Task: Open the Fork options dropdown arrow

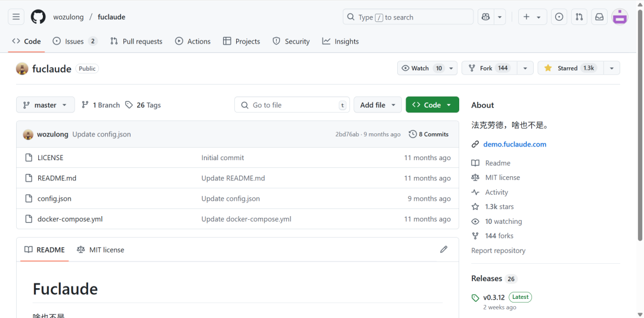Action: 525,68
